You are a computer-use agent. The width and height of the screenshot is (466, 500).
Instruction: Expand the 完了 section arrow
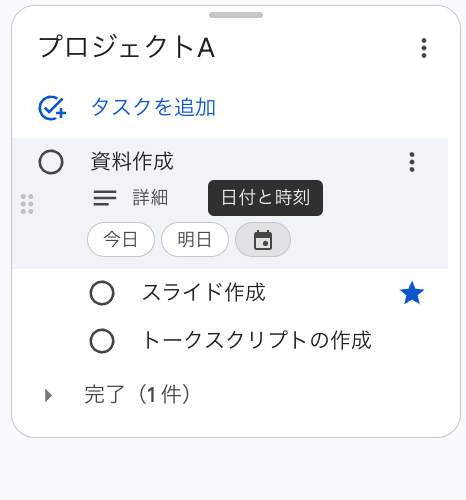coord(49,395)
